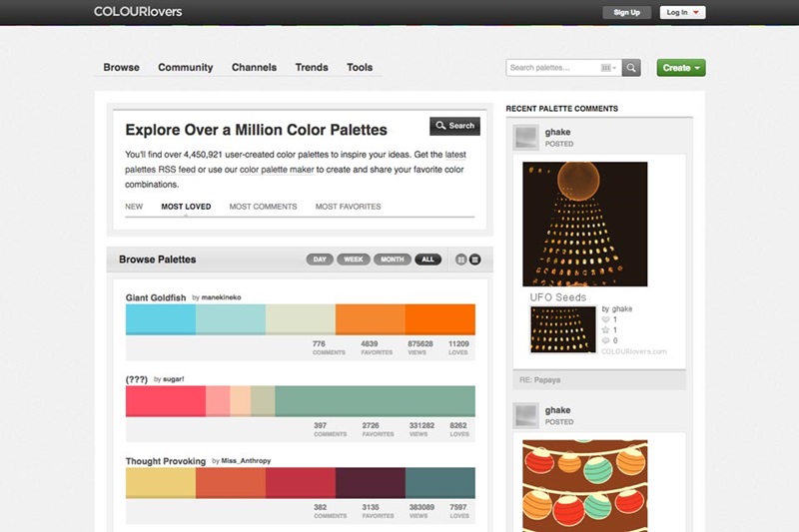Select the DAY time filter
The image size is (799, 532).
click(320, 260)
